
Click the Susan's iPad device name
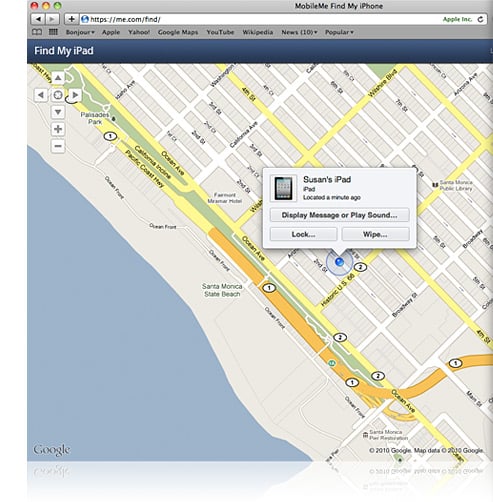(x=327, y=179)
